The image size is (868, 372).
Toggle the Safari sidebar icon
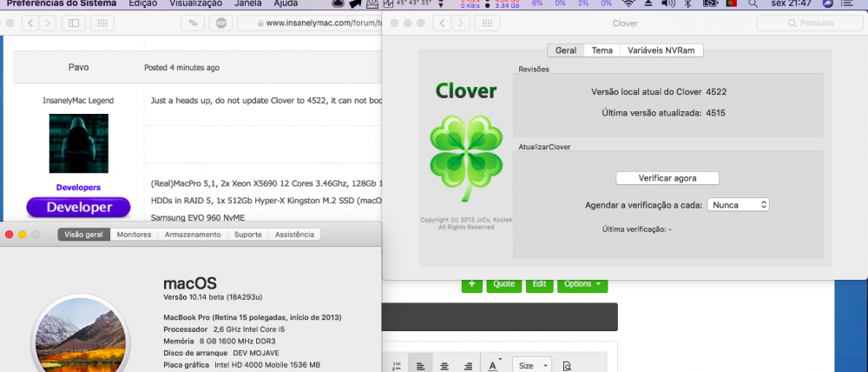(x=74, y=23)
